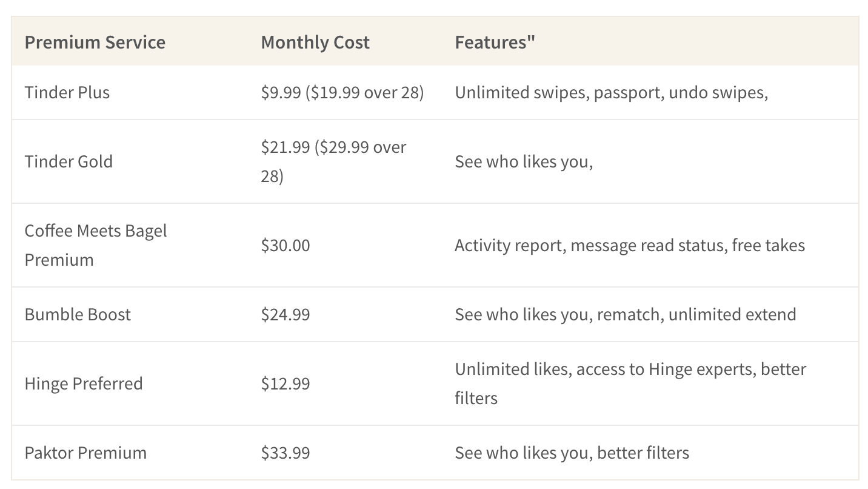Select the Paktor Premium service name
The width and height of the screenshot is (868, 489).
[85, 453]
